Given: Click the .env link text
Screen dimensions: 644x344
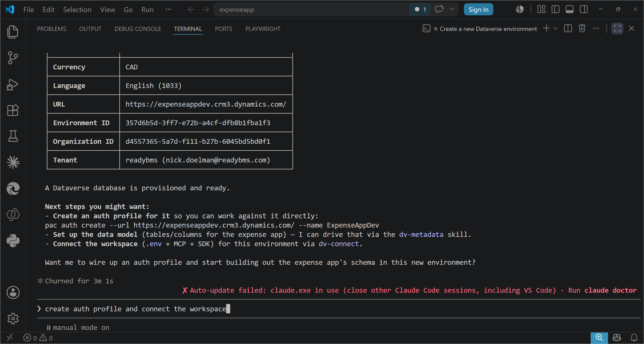Looking at the screenshot, I should pos(154,244).
